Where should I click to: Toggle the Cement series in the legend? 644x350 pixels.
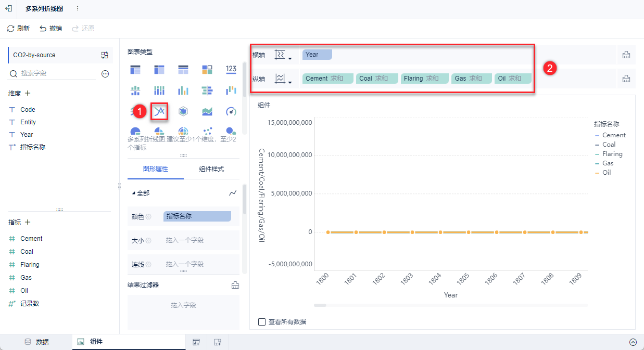(x=610, y=135)
